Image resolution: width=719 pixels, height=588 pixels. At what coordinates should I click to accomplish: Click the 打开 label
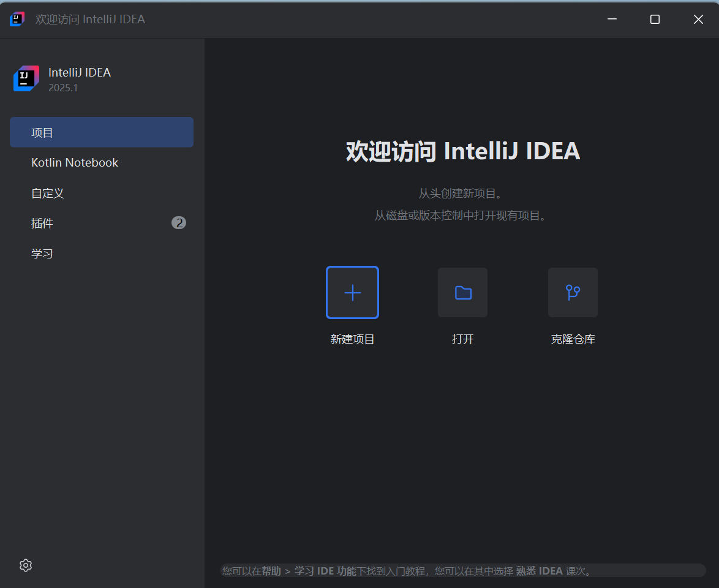tap(462, 339)
